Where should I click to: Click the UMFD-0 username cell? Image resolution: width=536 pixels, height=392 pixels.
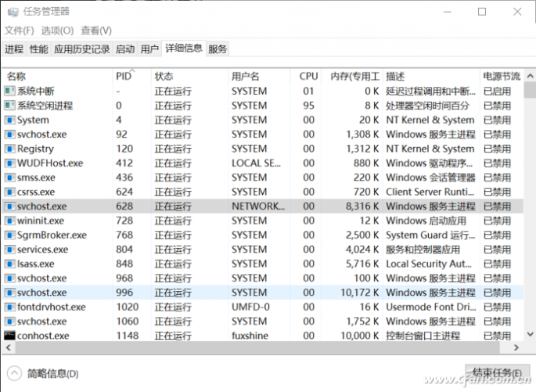[250, 307]
